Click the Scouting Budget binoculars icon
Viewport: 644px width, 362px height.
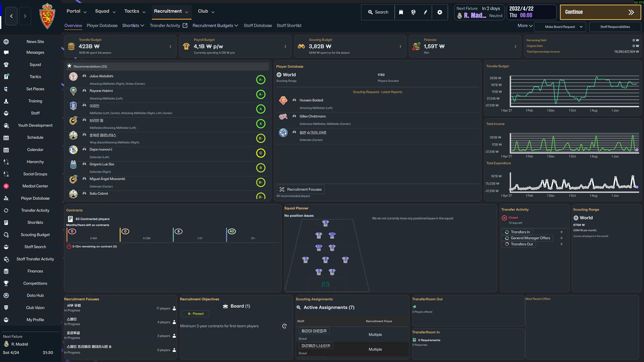(301, 46)
